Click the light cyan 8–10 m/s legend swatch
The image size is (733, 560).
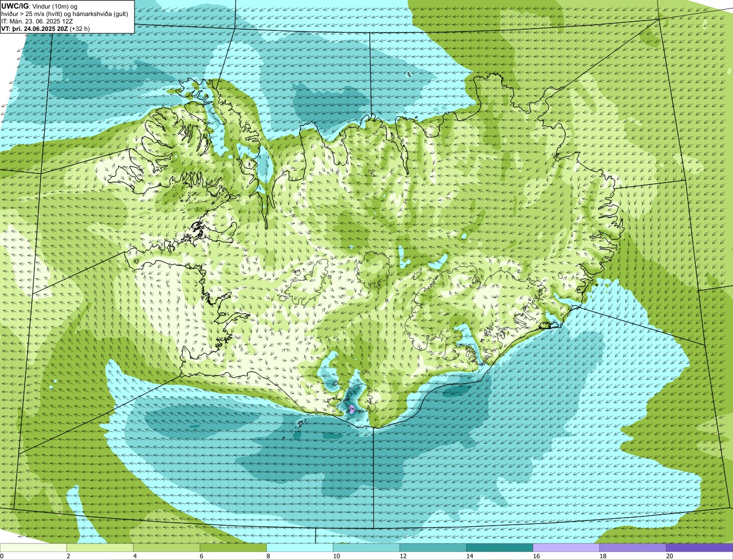click(x=299, y=547)
